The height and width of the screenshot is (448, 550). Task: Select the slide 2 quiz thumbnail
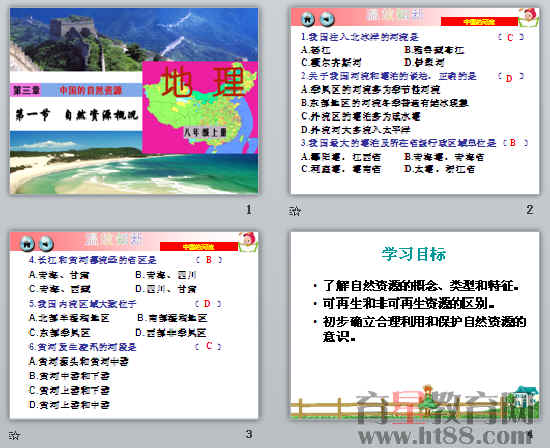(415, 101)
